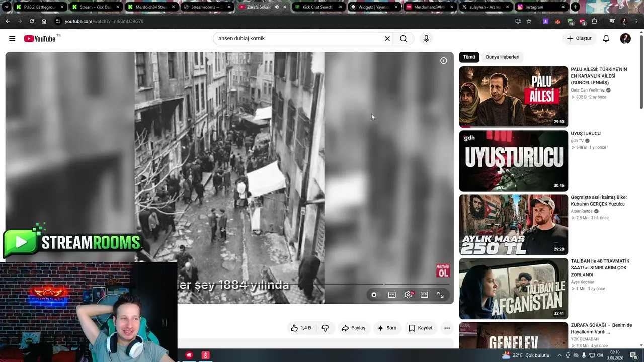Switch to theater mode
The height and width of the screenshot is (362, 644).
coord(424,295)
